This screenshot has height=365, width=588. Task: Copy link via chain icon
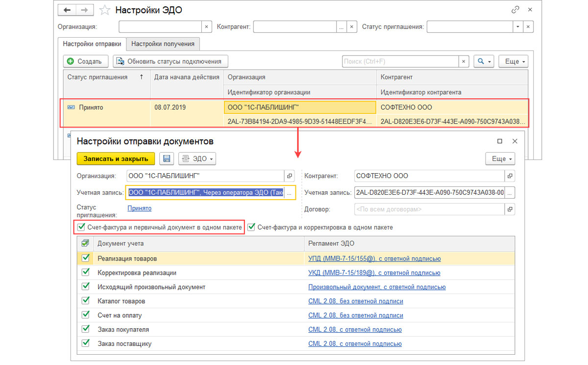(515, 10)
